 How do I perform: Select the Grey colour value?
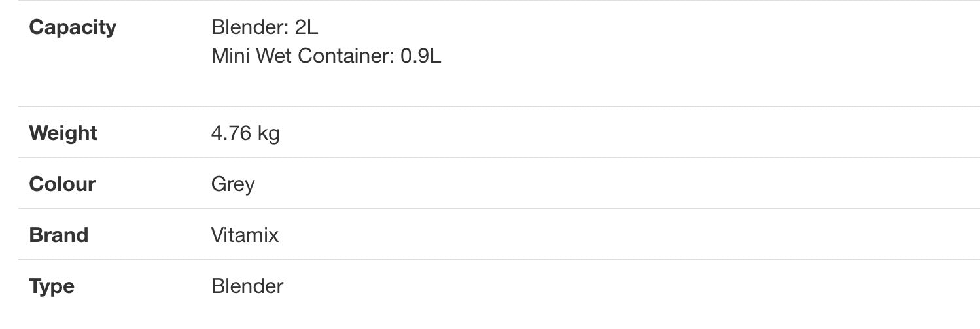(x=233, y=184)
